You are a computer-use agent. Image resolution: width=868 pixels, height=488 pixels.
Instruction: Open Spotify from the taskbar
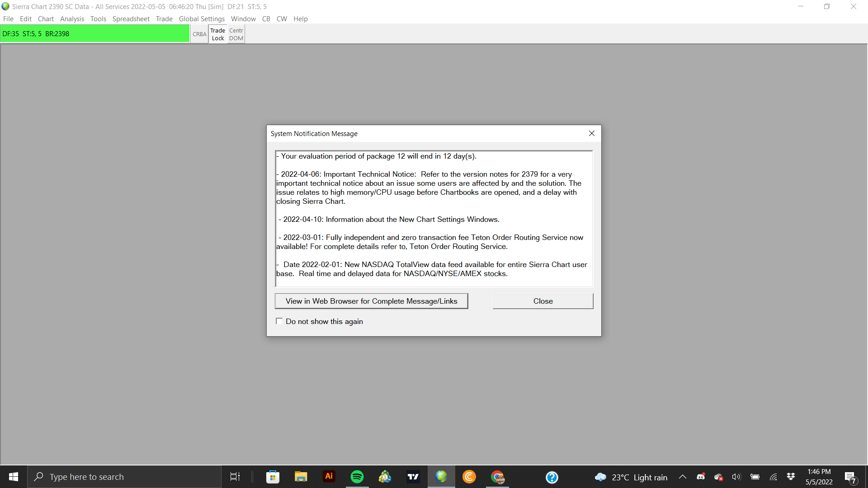pos(357,477)
